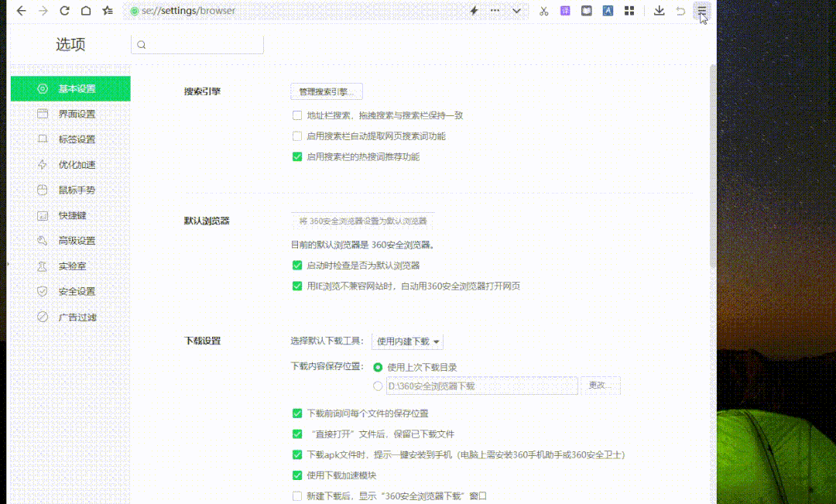Screen dimensions: 836x504
Task: Open 标签设置 in the sidebar
Action: tap(70, 139)
